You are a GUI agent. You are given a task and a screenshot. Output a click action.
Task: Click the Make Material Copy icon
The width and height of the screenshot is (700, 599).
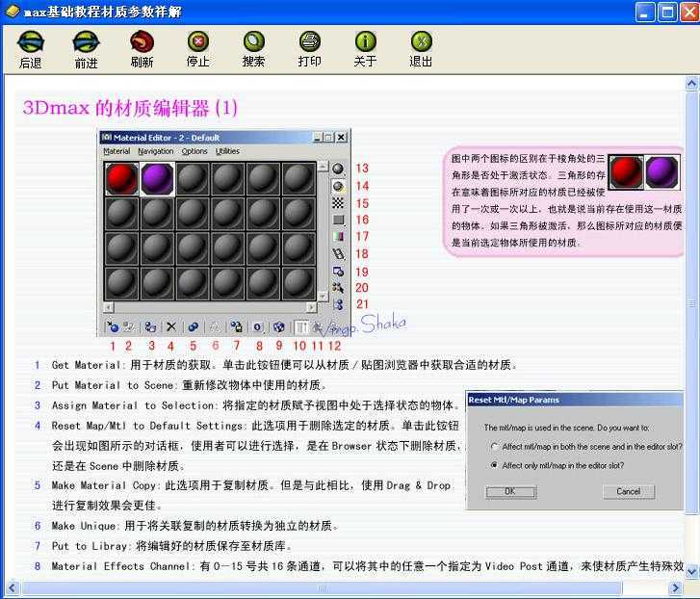point(193,327)
